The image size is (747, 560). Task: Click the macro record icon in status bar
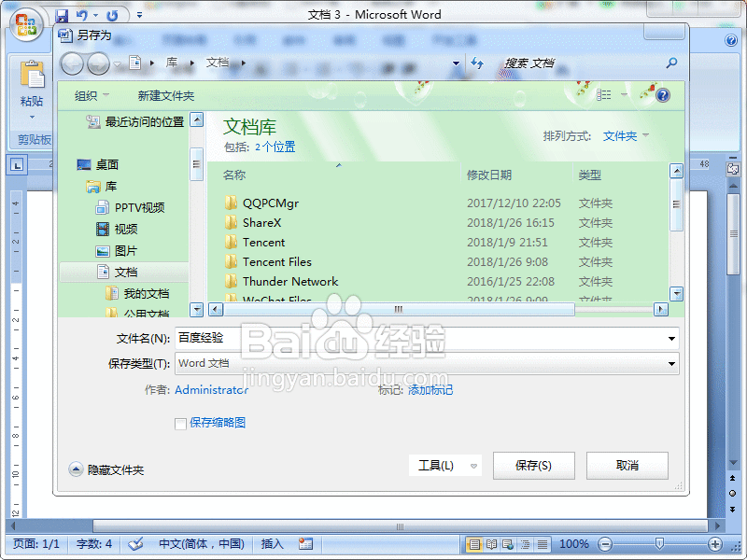tap(305, 543)
